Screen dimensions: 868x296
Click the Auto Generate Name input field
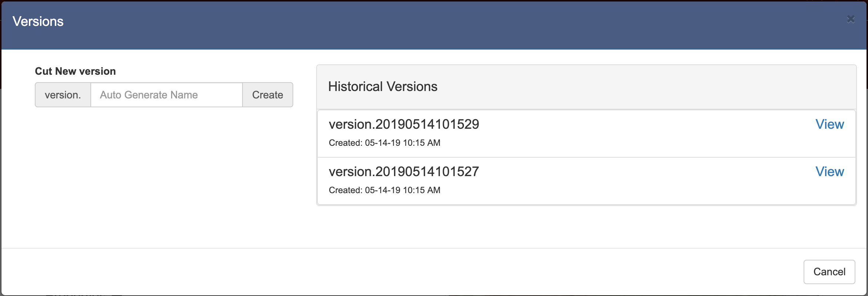coord(166,95)
